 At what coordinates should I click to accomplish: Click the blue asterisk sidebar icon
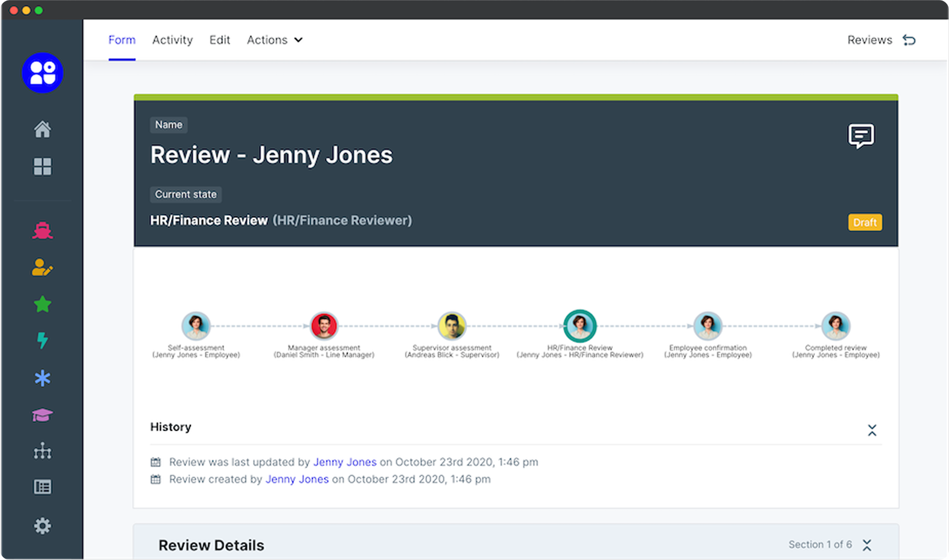[x=43, y=378]
